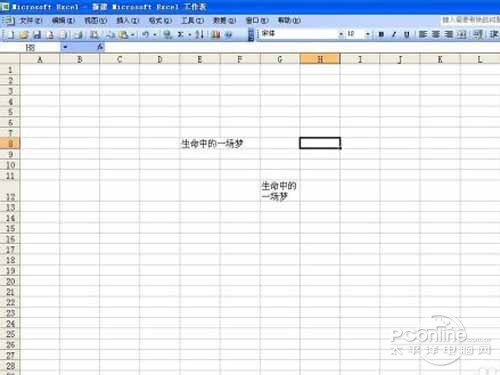Expand the font name dropdown

pos(341,34)
